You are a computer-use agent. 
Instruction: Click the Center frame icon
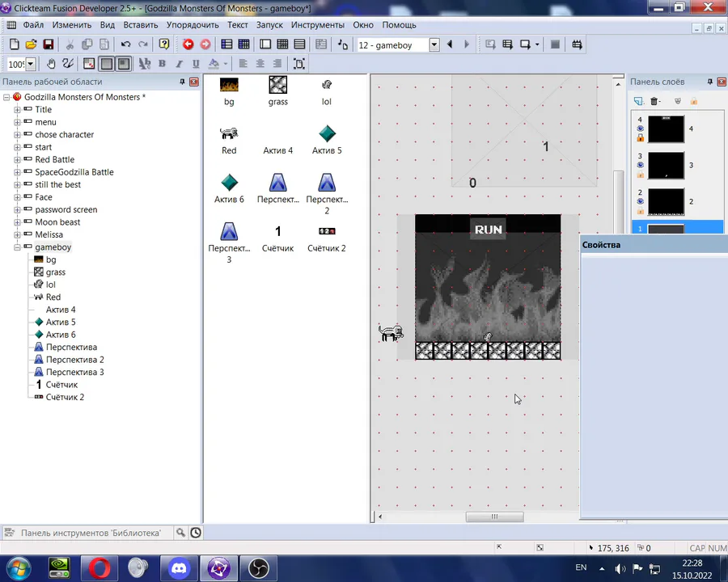click(299, 64)
